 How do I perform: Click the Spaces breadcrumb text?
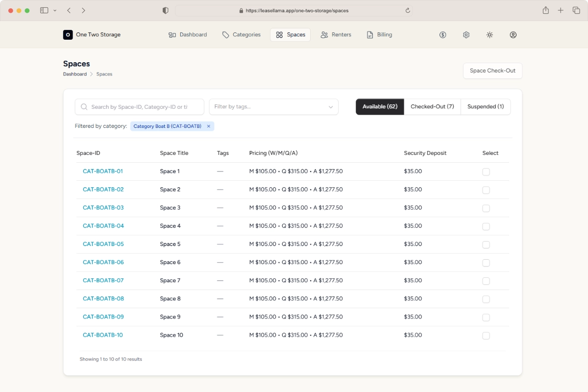pyautogui.click(x=104, y=74)
